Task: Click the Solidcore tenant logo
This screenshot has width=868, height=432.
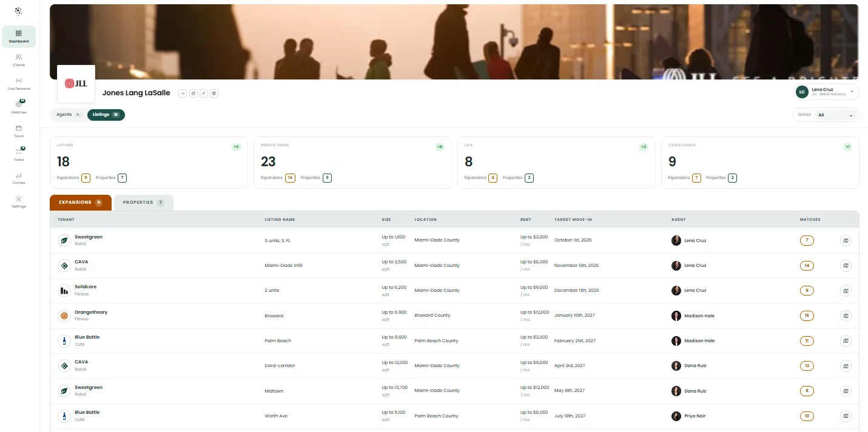Action: (64, 291)
